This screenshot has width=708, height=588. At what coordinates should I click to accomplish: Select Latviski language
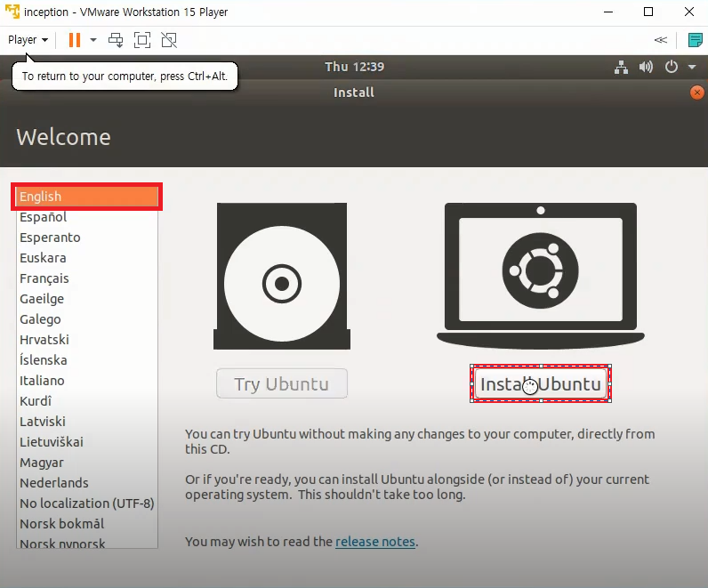86,422
